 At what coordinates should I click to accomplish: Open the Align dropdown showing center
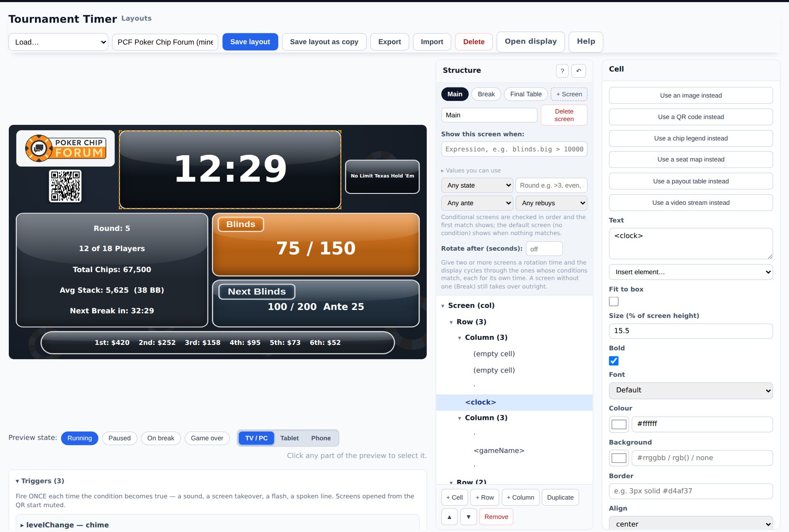pos(691,524)
